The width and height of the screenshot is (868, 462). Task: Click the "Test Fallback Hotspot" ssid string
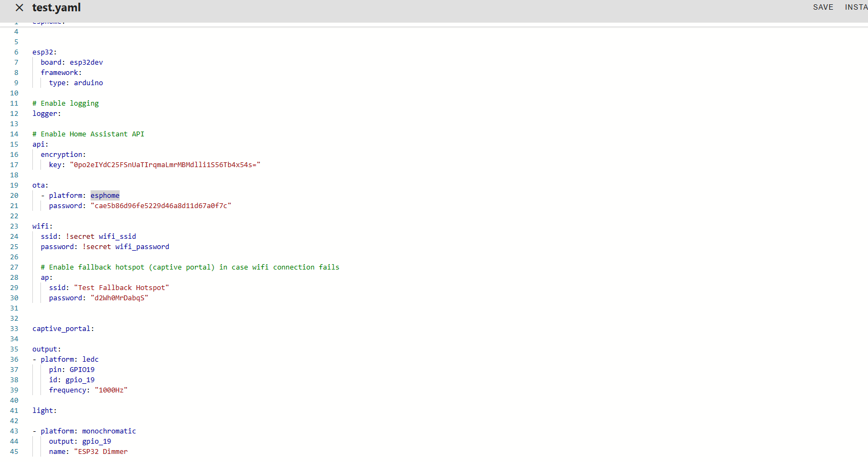pyautogui.click(x=121, y=288)
